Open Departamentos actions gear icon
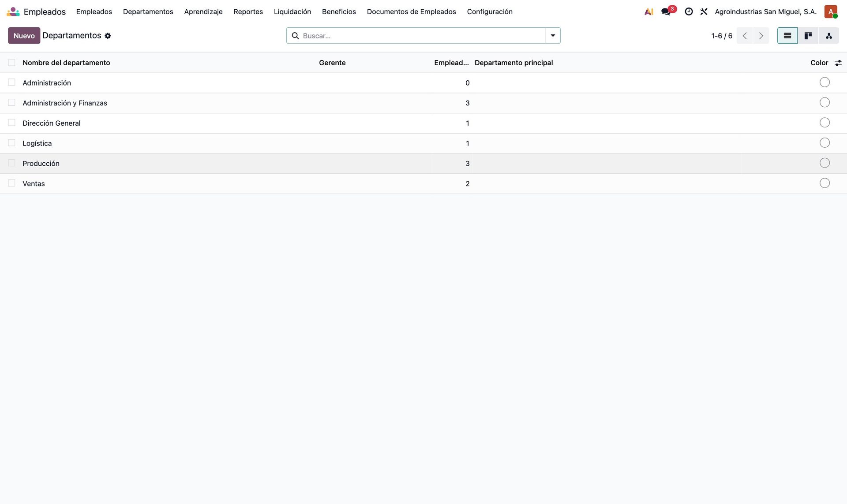 (108, 36)
